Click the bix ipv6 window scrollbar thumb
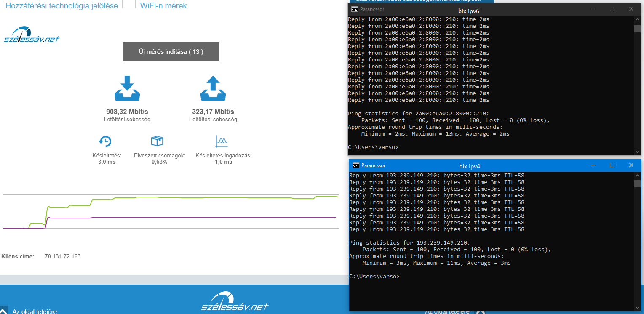This screenshot has height=314, width=644. (x=637, y=29)
